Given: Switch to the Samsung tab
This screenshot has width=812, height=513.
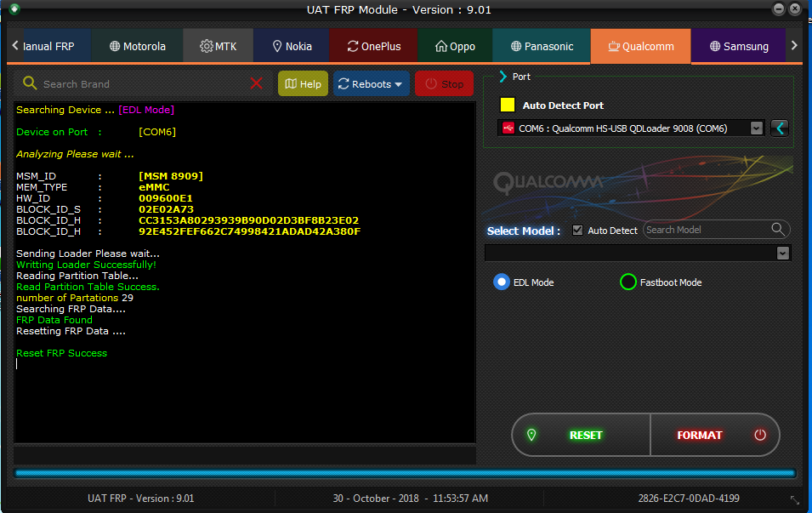Looking at the screenshot, I should (x=738, y=46).
